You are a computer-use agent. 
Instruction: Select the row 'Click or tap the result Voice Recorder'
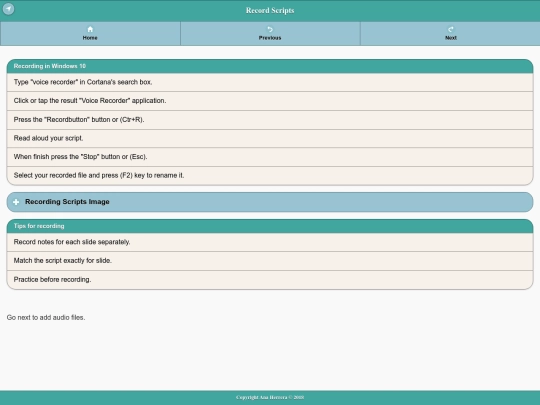click(270, 101)
